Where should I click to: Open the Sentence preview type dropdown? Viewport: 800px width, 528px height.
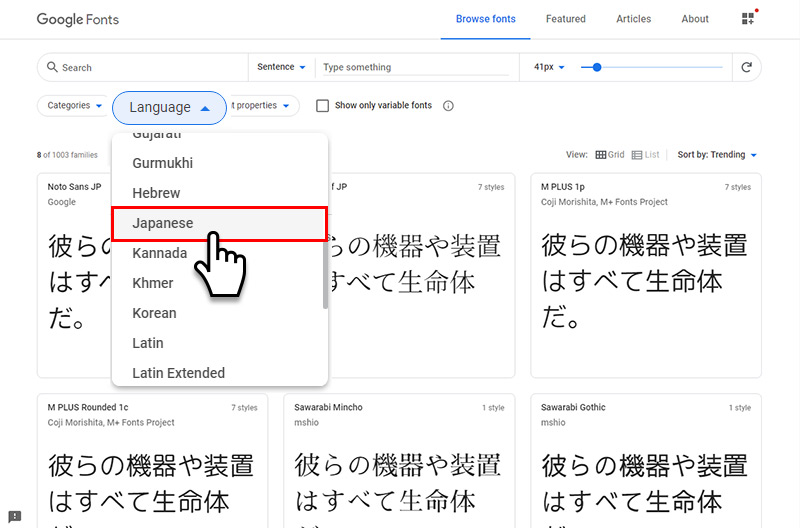coord(281,67)
